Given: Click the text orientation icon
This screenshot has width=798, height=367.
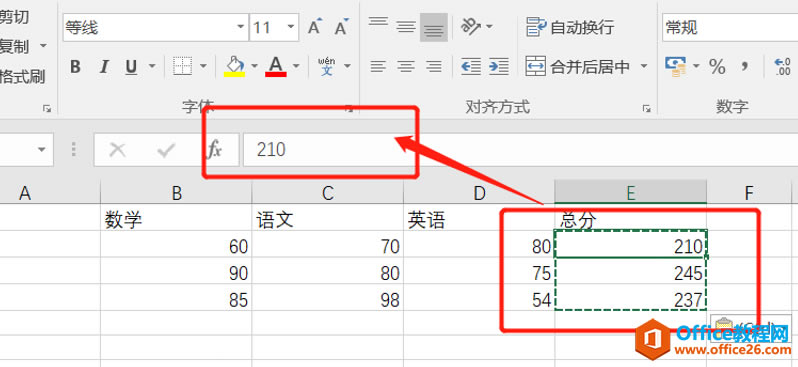Looking at the screenshot, I should click(471, 26).
